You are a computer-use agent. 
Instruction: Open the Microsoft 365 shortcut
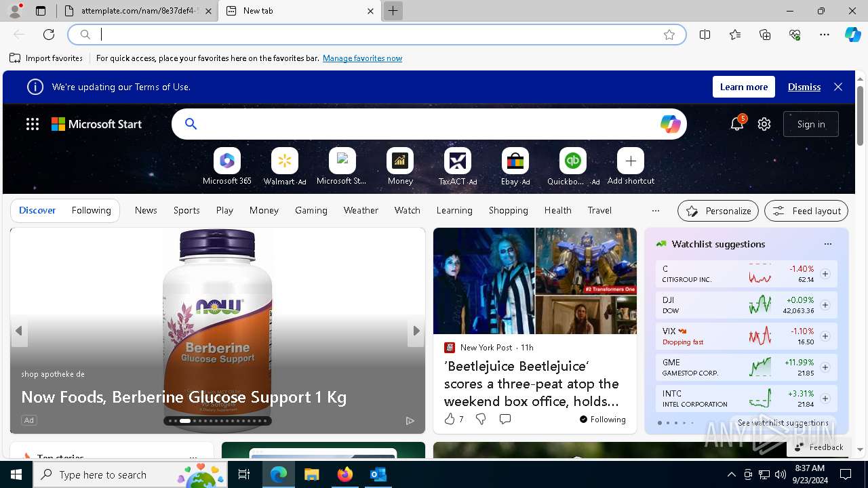tap(227, 167)
